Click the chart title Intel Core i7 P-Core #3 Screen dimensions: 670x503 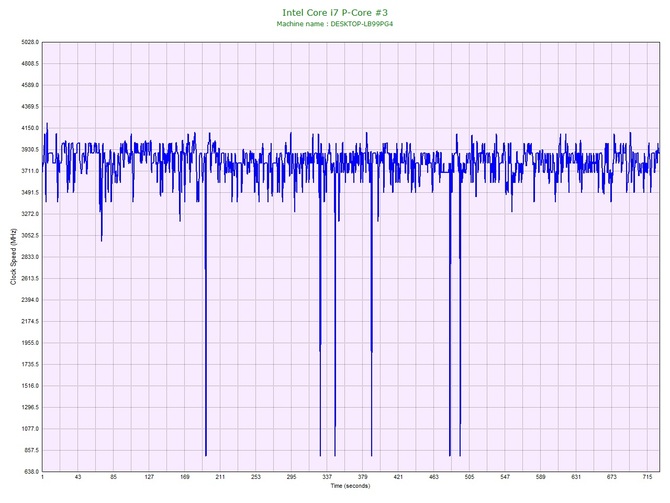click(x=335, y=11)
